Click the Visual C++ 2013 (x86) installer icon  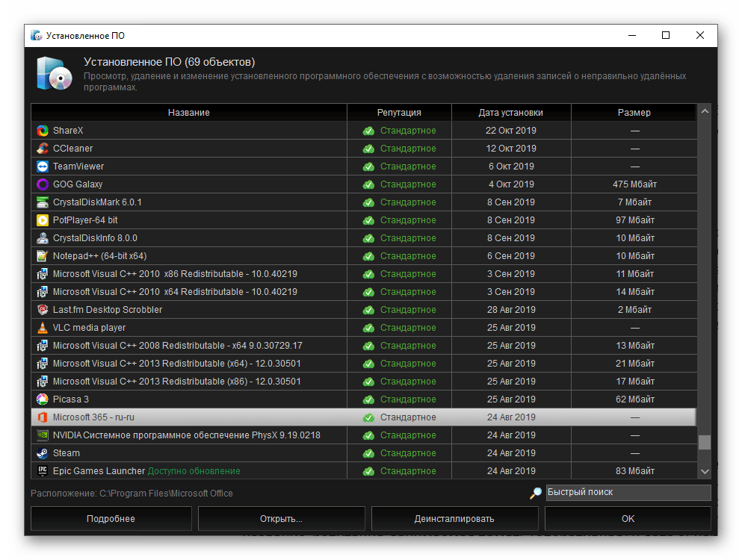pyautogui.click(x=43, y=382)
